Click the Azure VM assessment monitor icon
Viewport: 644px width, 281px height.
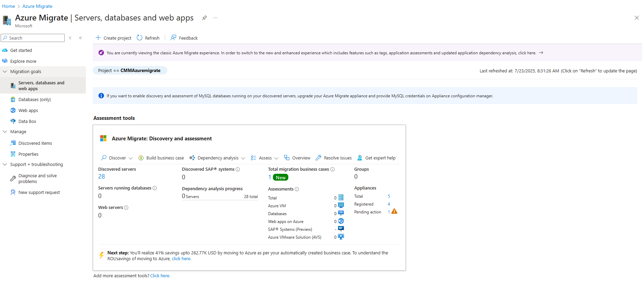(341, 205)
